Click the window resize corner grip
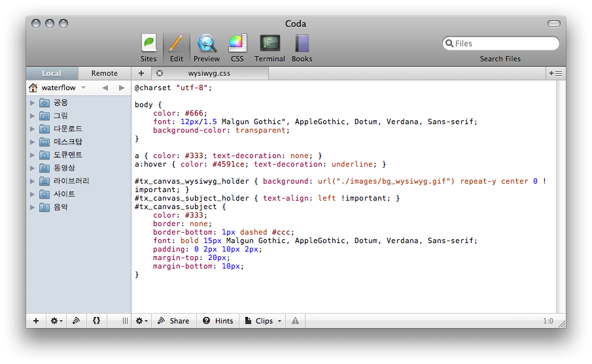The height and width of the screenshot is (364, 592). (562, 324)
